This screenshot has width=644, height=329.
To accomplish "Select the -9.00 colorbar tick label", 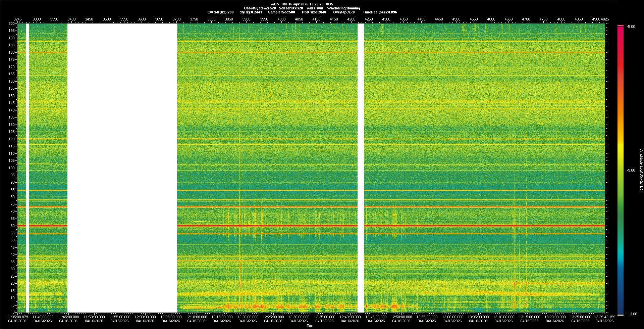I will [631, 170].
